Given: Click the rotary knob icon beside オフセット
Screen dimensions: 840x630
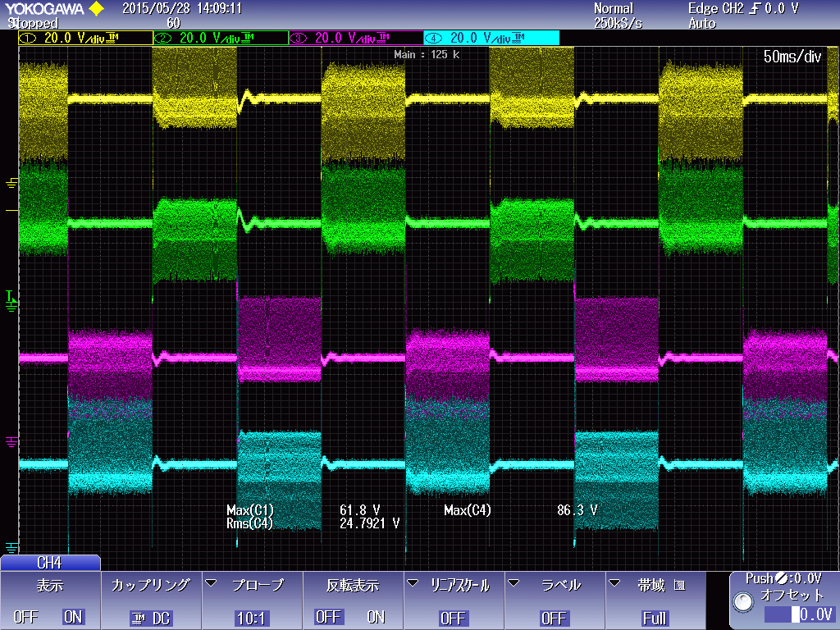Looking at the screenshot, I should [743, 601].
